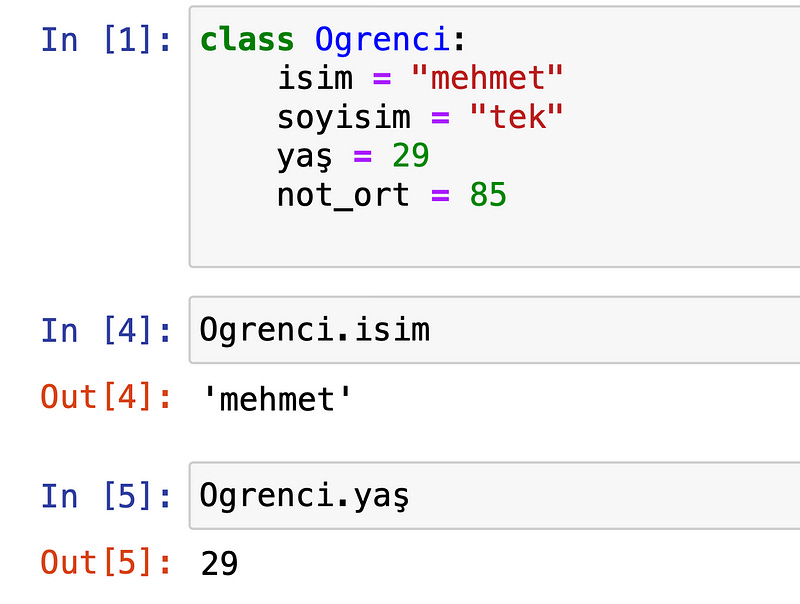Click the output value 29
The image size is (800, 604).
219,564
